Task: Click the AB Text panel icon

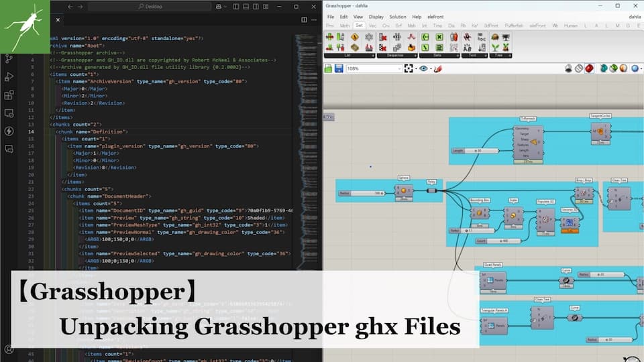Action: point(468,48)
